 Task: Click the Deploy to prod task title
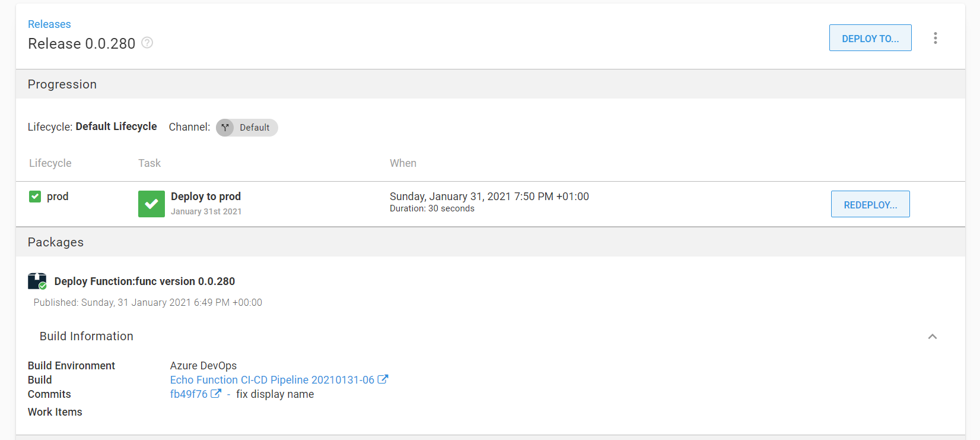click(206, 197)
